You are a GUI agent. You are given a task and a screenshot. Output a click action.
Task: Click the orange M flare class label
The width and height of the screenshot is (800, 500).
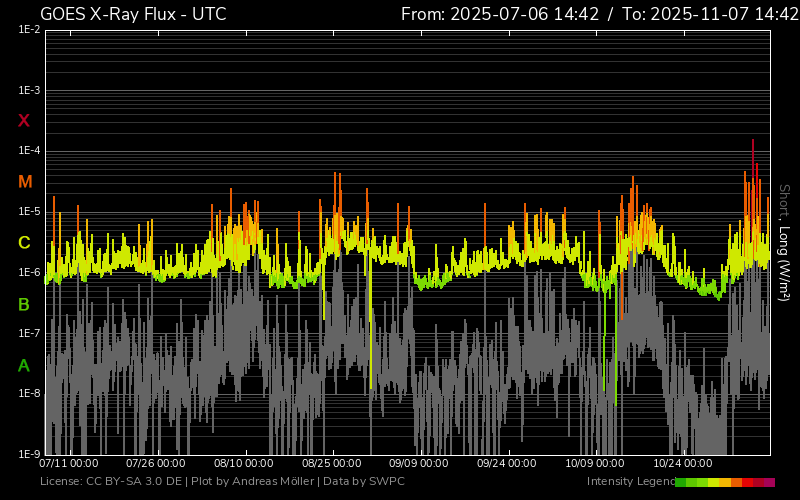coord(25,182)
